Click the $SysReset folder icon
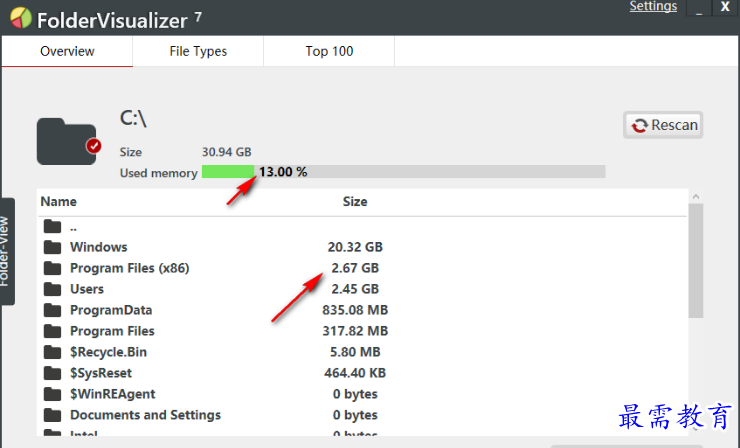This screenshot has width=740, height=448. (52, 373)
